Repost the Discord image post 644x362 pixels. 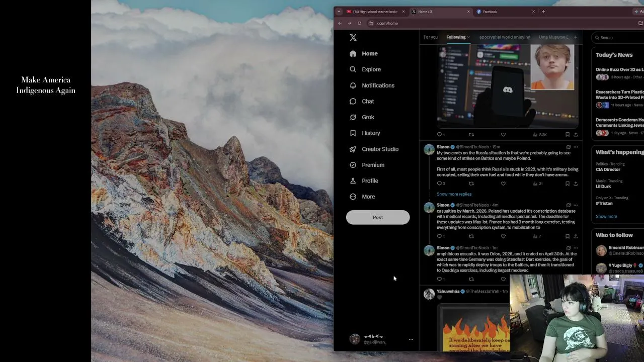(x=471, y=135)
